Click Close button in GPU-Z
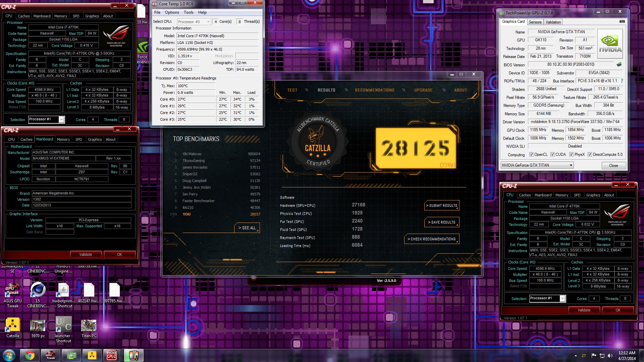 point(613,166)
